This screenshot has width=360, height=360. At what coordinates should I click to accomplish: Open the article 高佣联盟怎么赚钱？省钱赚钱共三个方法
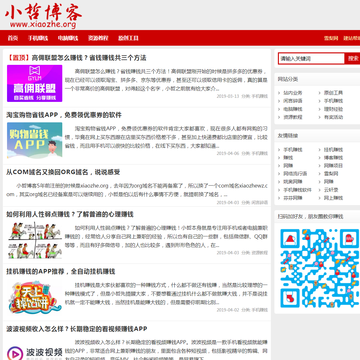tap(77, 58)
